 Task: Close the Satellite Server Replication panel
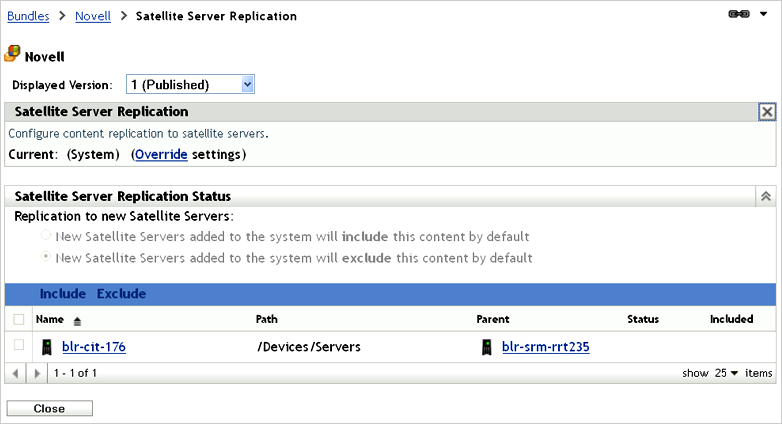(767, 112)
